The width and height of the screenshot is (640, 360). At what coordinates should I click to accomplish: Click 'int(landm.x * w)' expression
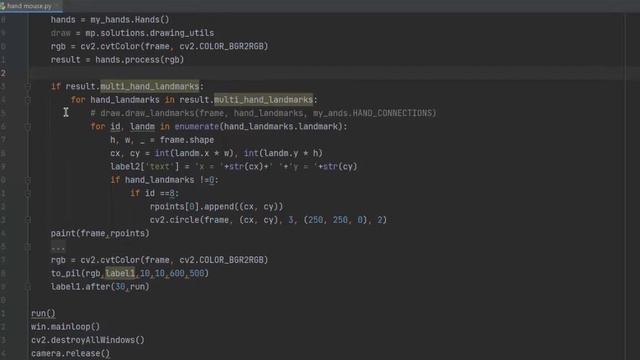click(x=194, y=153)
